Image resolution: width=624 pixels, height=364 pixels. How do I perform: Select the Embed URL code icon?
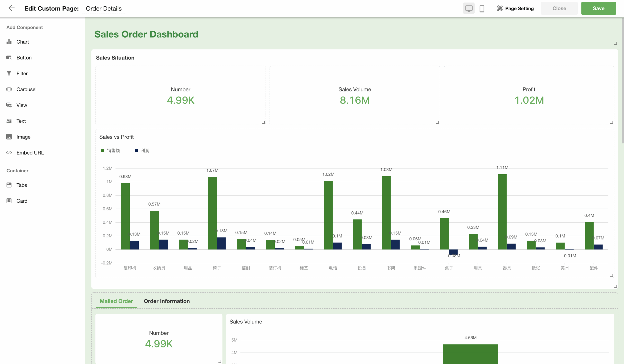click(9, 153)
